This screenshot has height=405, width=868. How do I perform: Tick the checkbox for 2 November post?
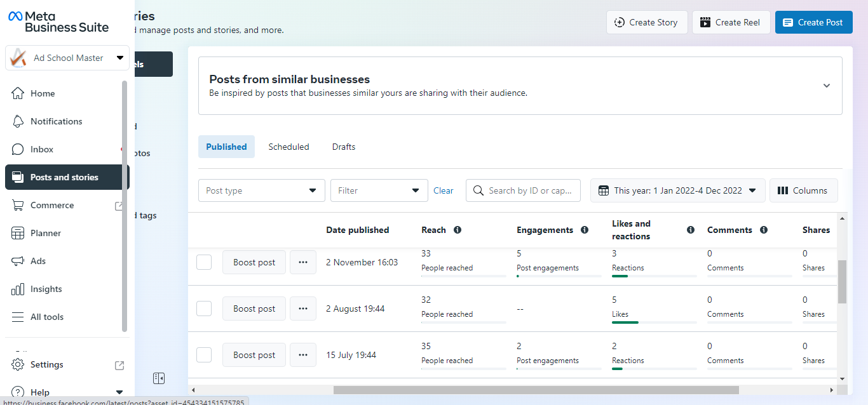pos(204,262)
